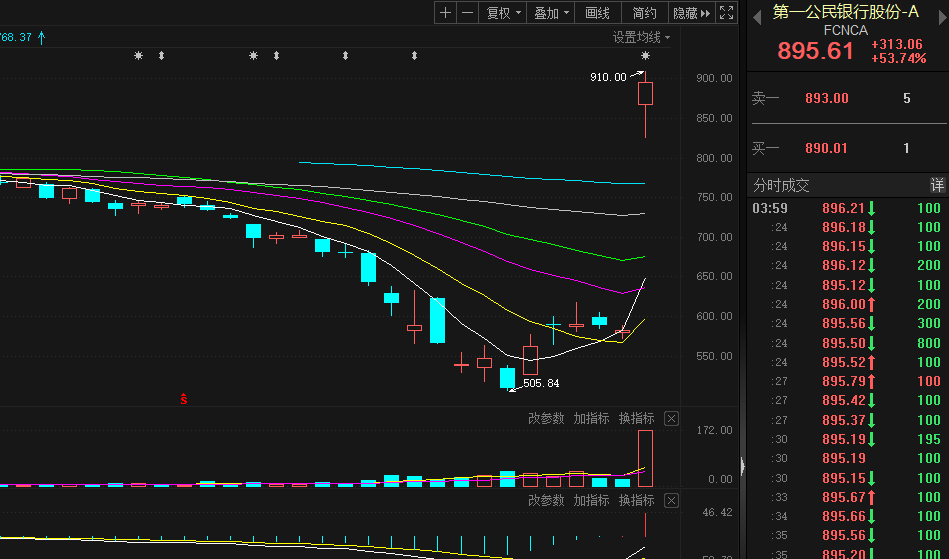949x559 pixels.
Task: Select the 画线 drawing tool item
Action: [x=597, y=13]
